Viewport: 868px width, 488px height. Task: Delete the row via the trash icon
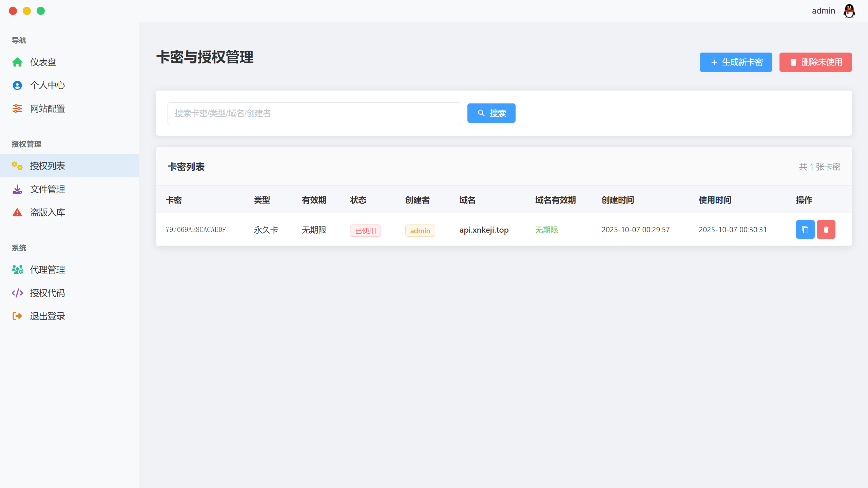click(826, 229)
